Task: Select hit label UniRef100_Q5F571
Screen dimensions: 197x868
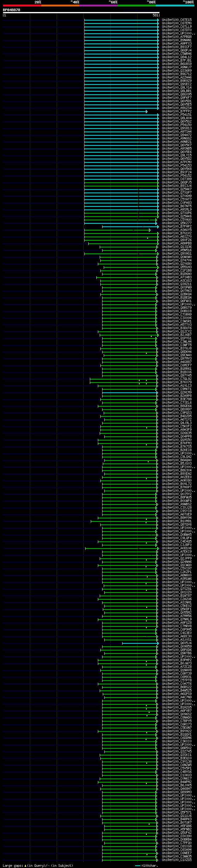Action: tap(177, 812)
